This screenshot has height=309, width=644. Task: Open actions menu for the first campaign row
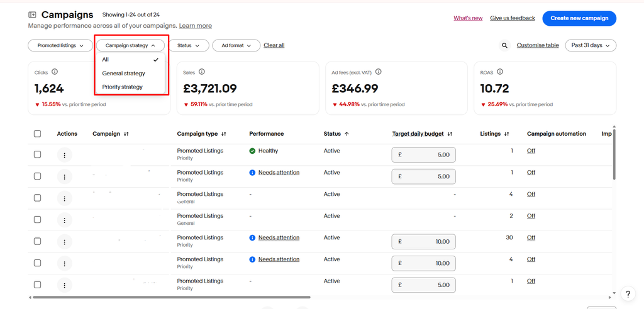click(x=65, y=154)
